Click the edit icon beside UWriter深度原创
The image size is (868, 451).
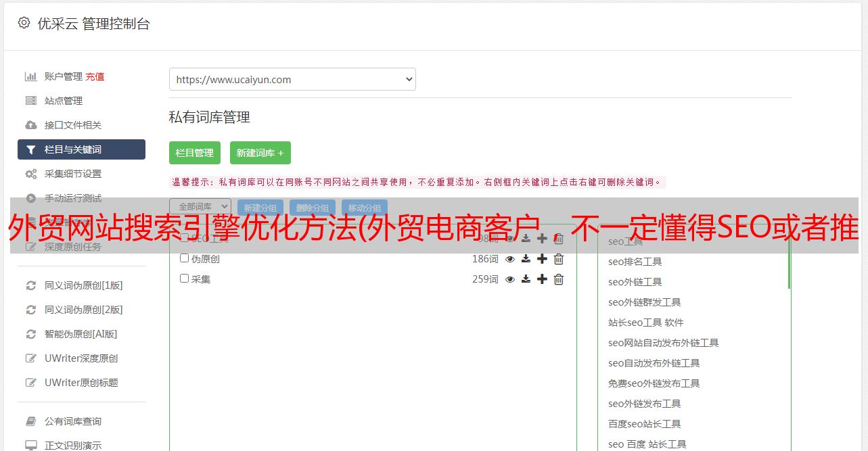(31, 358)
